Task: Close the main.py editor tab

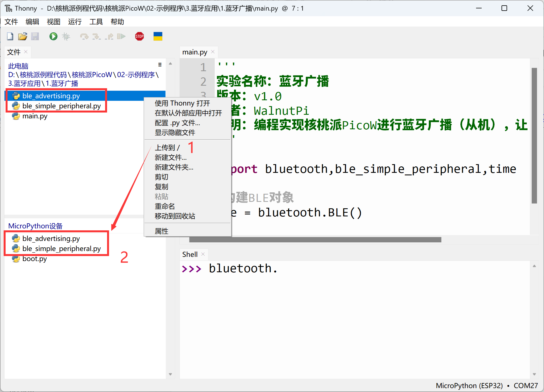Action: (213, 52)
